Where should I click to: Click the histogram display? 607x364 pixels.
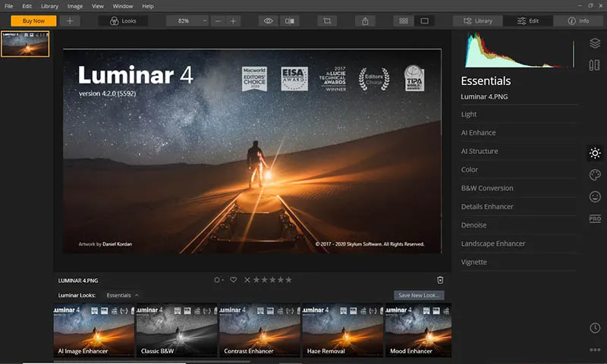[520, 50]
